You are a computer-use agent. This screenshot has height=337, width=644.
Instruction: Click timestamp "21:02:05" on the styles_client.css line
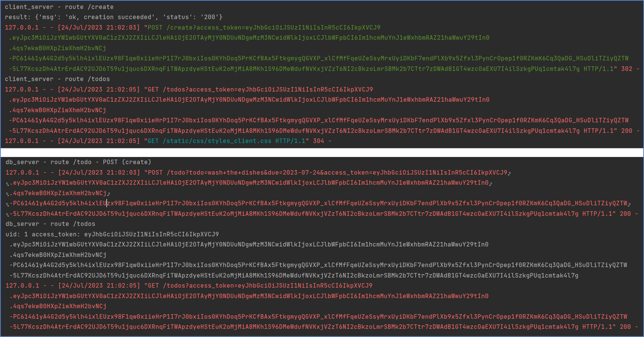[x=121, y=141]
